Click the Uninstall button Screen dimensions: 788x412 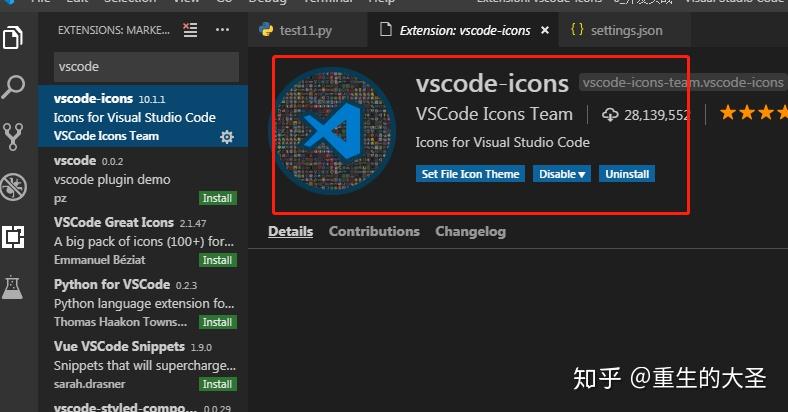click(x=627, y=174)
